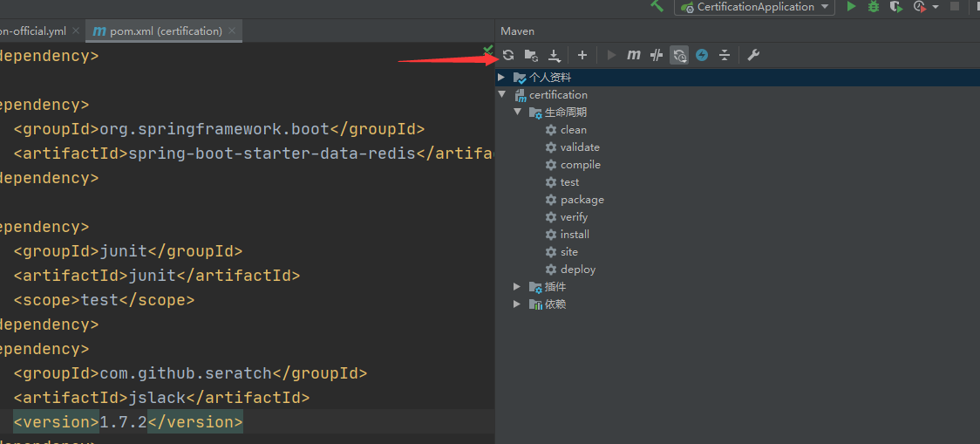Toggle offline mode in Maven toolbar

pyautogui.click(x=656, y=55)
